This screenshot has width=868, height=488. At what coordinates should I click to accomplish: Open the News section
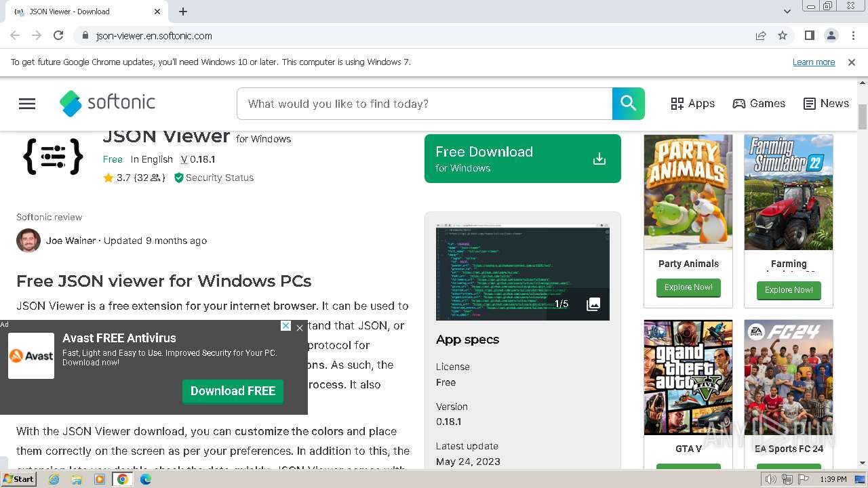coord(826,104)
